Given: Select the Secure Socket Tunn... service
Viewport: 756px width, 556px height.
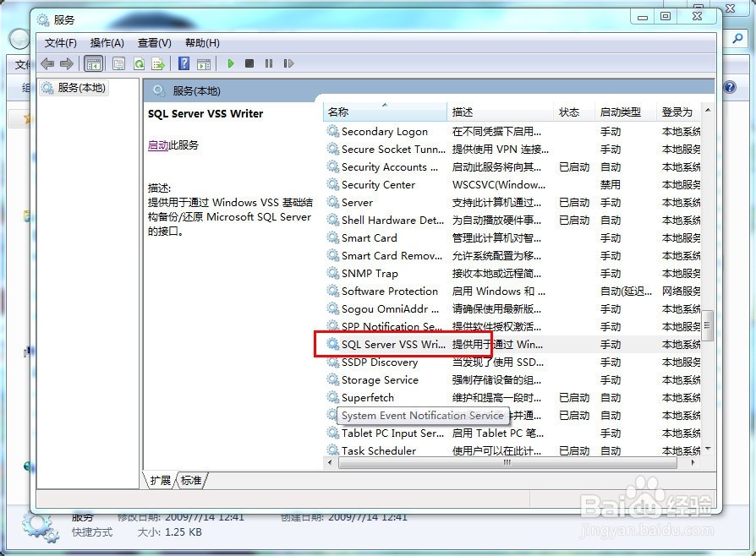Looking at the screenshot, I should point(512,150).
